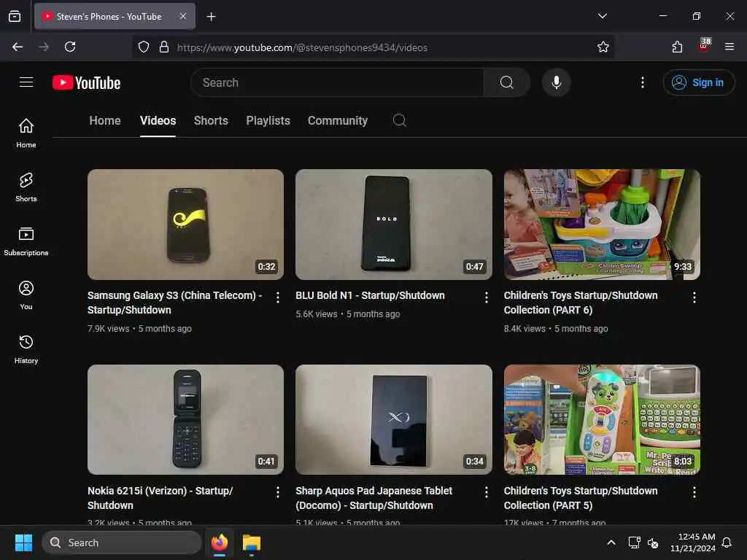This screenshot has height=560, width=747.
Task: View site security padlock info
Action: (x=164, y=47)
